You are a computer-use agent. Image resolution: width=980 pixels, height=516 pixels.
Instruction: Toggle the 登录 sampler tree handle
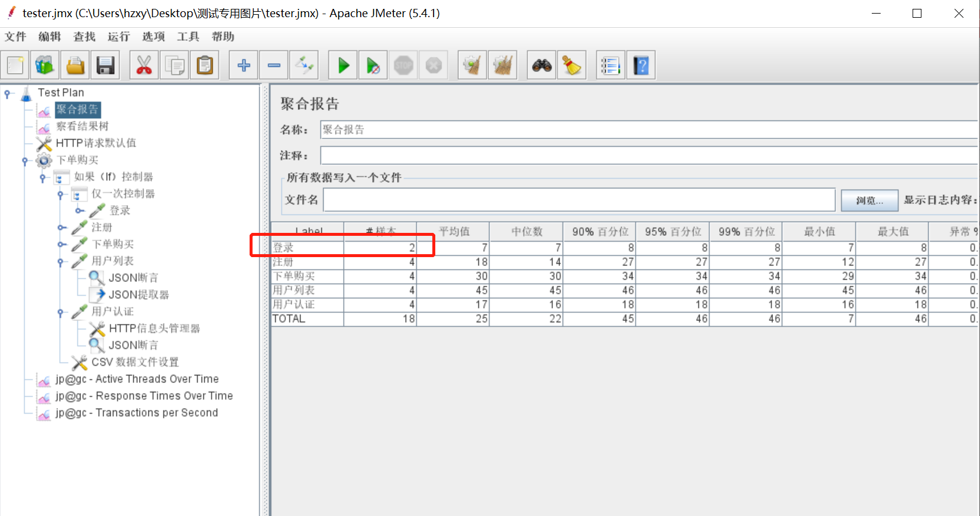79,211
